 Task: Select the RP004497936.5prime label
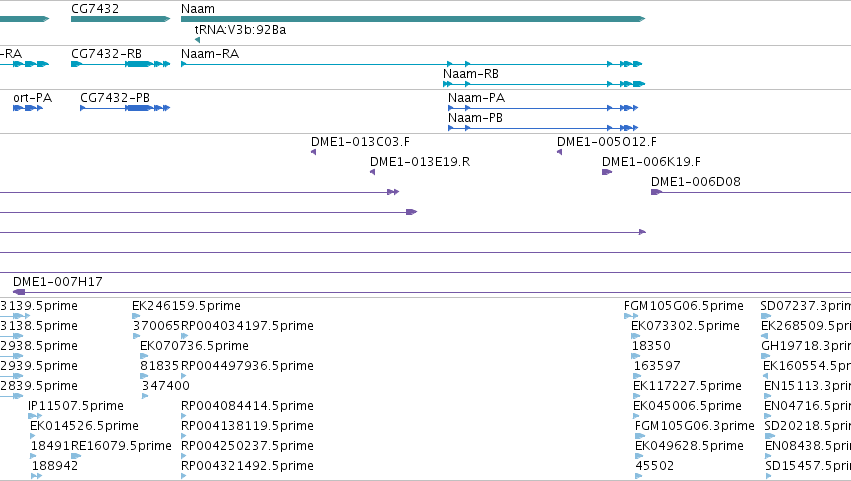point(247,366)
